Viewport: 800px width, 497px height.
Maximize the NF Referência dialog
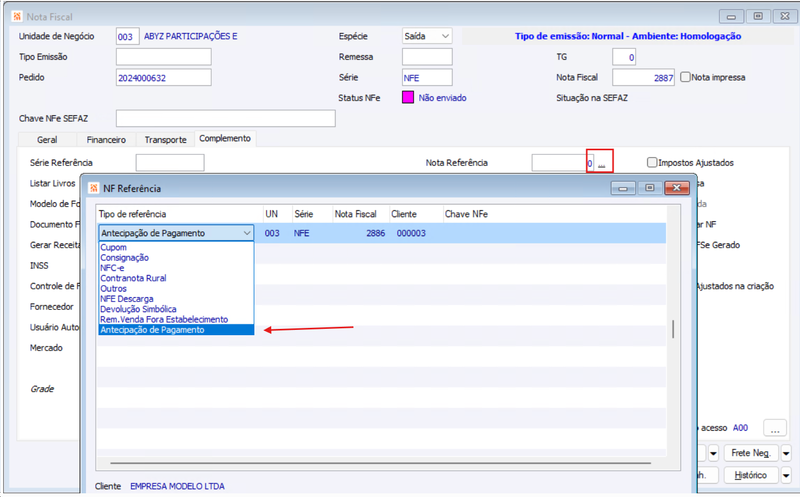(649, 188)
